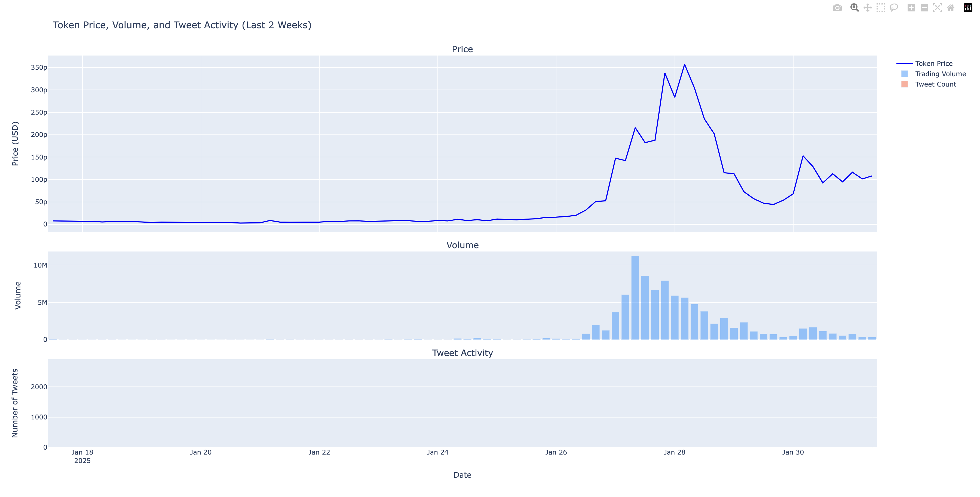Toggle Token Price trace in legend
This screenshot has height=497, width=980.
934,63
